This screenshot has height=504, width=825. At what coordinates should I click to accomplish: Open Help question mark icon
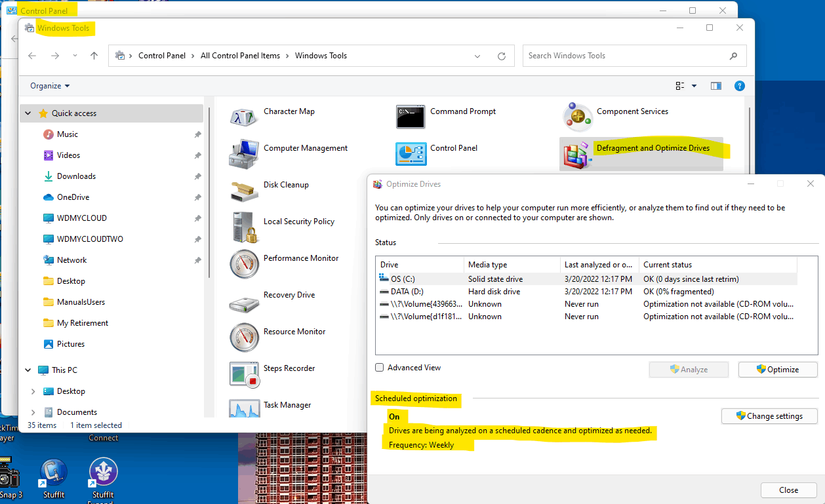(740, 86)
